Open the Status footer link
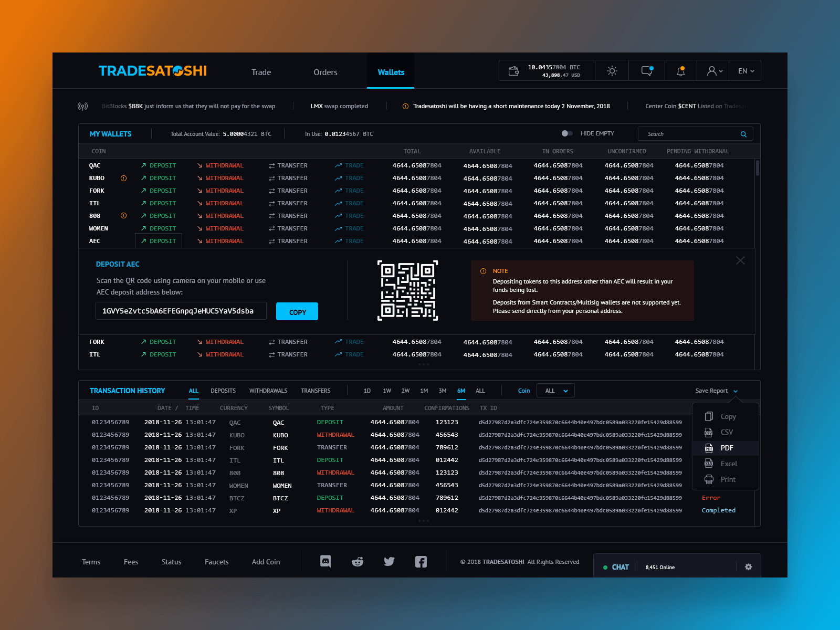Image resolution: width=840 pixels, height=630 pixels. pyautogui.click(x=171, y=562)
